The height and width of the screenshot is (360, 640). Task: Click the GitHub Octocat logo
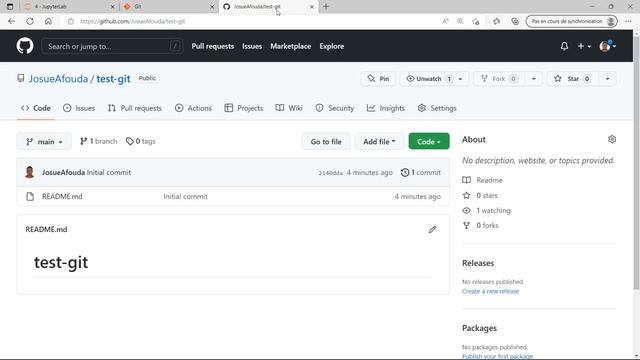pyautogui.click(x=25, y=46)
